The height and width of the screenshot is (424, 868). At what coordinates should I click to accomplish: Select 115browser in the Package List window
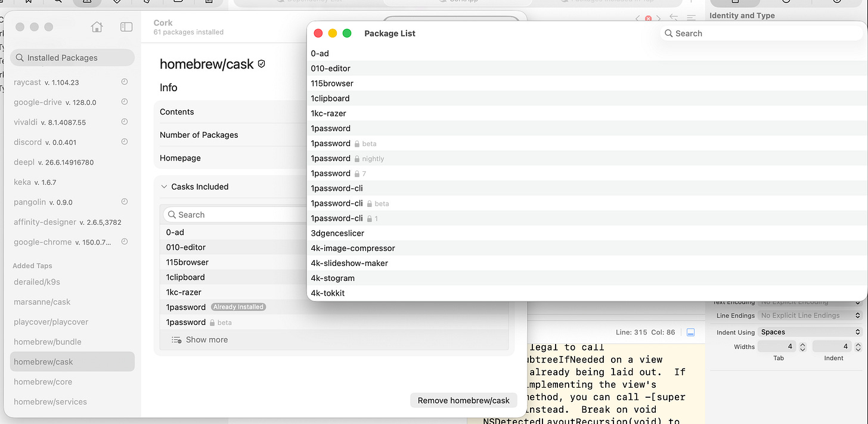587,83
